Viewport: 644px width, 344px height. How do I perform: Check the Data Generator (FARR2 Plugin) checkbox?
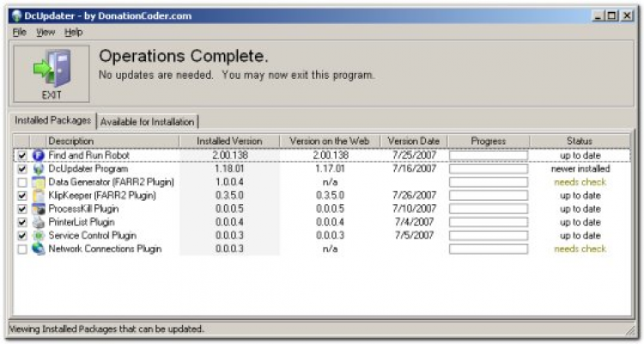22,182
